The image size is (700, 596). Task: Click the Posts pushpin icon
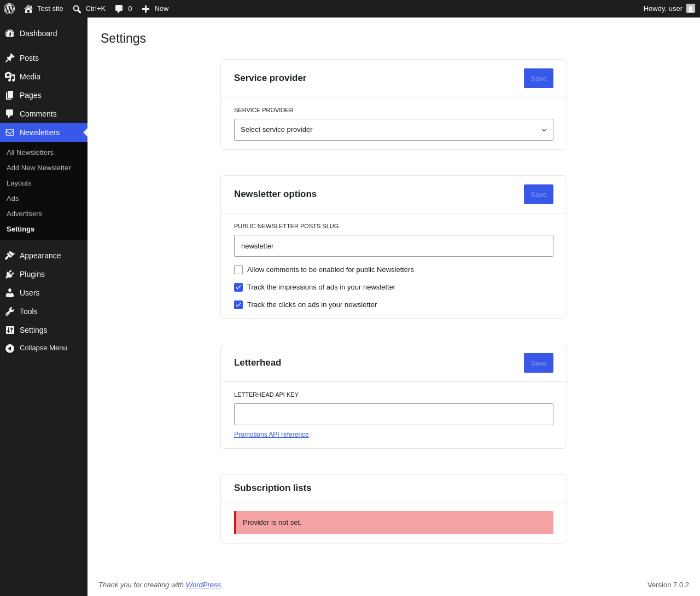coord(10,58)
